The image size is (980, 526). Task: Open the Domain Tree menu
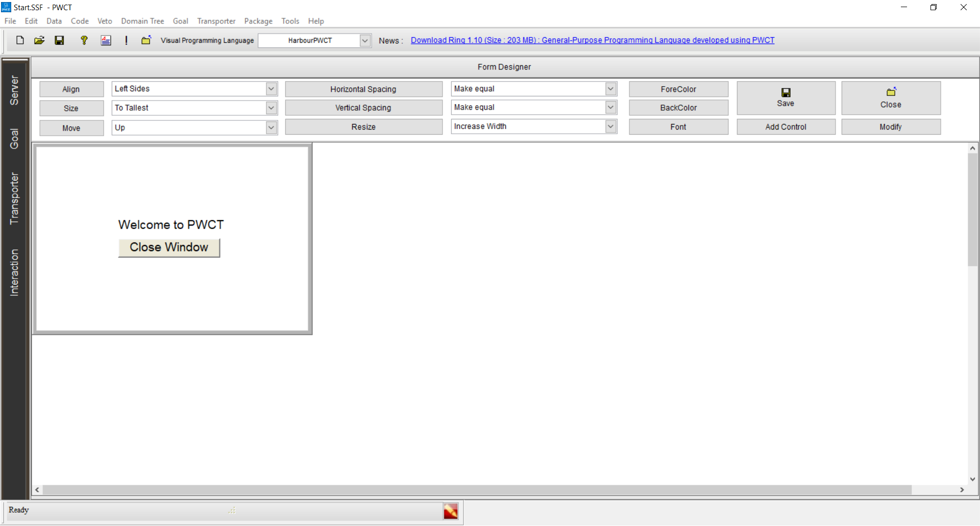coord(142,21)
